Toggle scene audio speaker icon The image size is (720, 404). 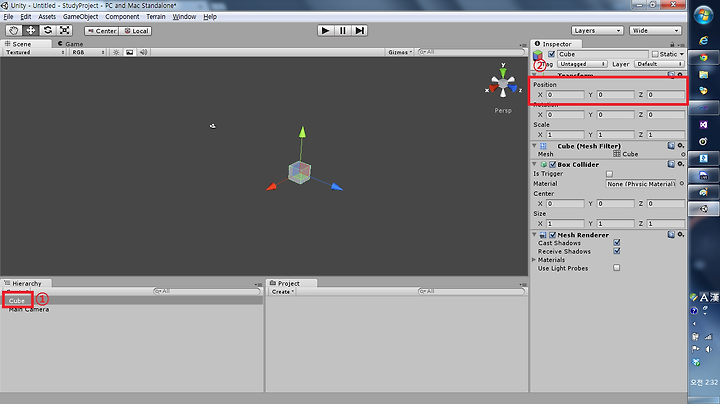click(143, 52)
